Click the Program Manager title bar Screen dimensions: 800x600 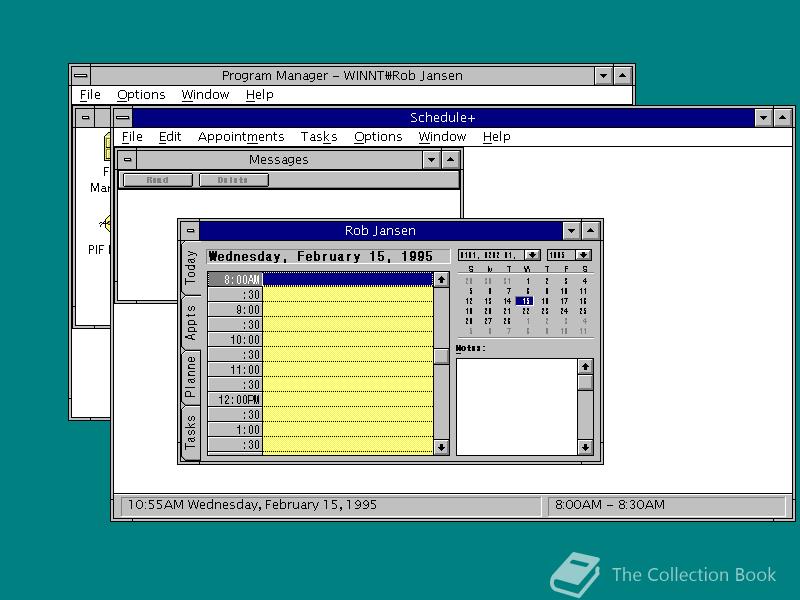[x=342, y=76]
